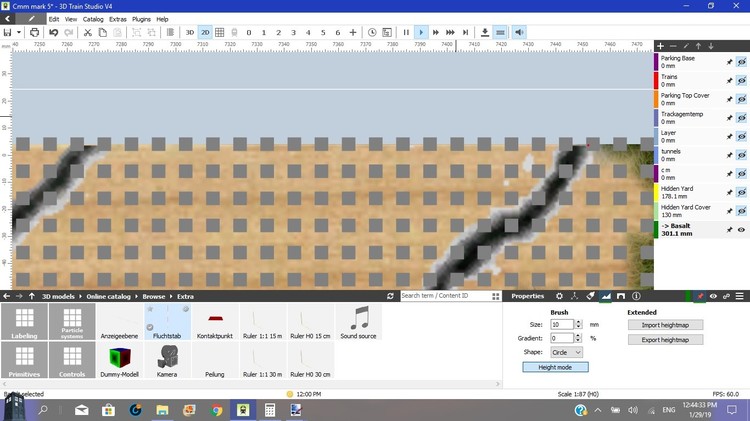Click the purple Parking Base color swatch
The height and width of the screenshot is (421, 750).
tap(656, 62)
